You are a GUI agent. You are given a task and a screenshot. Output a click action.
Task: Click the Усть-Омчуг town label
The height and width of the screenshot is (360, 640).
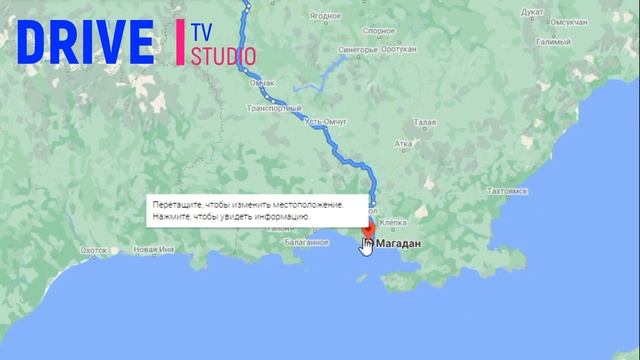[x=325, y=122]
